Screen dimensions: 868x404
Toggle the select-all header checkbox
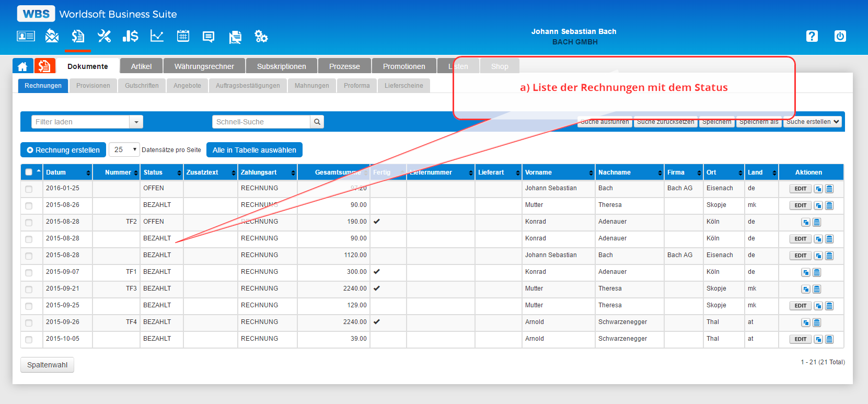pyautogui.click(x=29, y=172)
